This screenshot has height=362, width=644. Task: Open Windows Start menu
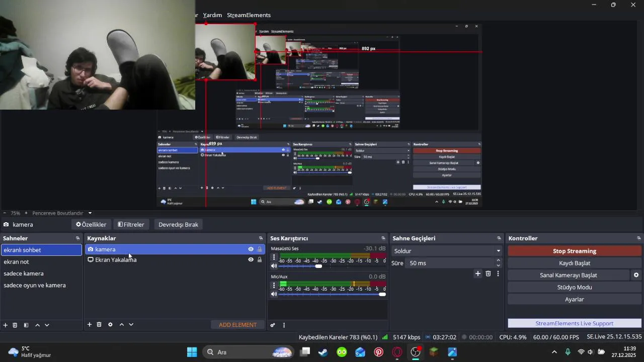click(192, 352)
